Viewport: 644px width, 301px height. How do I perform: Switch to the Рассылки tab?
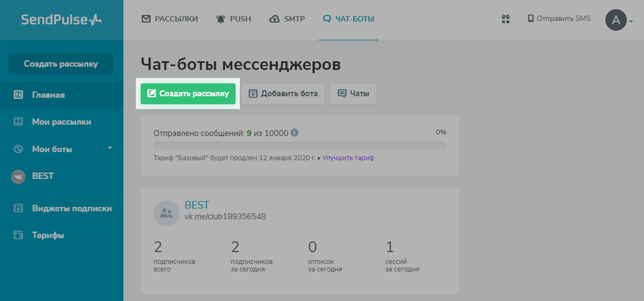(x=170, y=19)
